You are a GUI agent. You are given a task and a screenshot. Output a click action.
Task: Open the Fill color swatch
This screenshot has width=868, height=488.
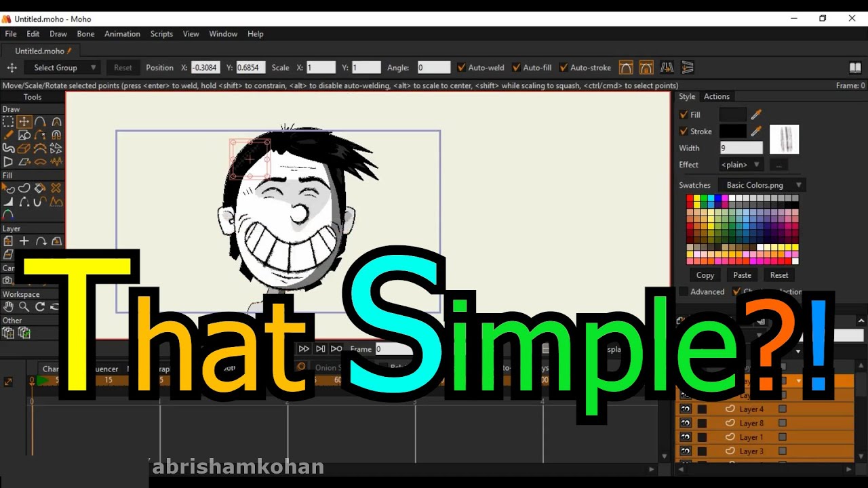[733, 115]
